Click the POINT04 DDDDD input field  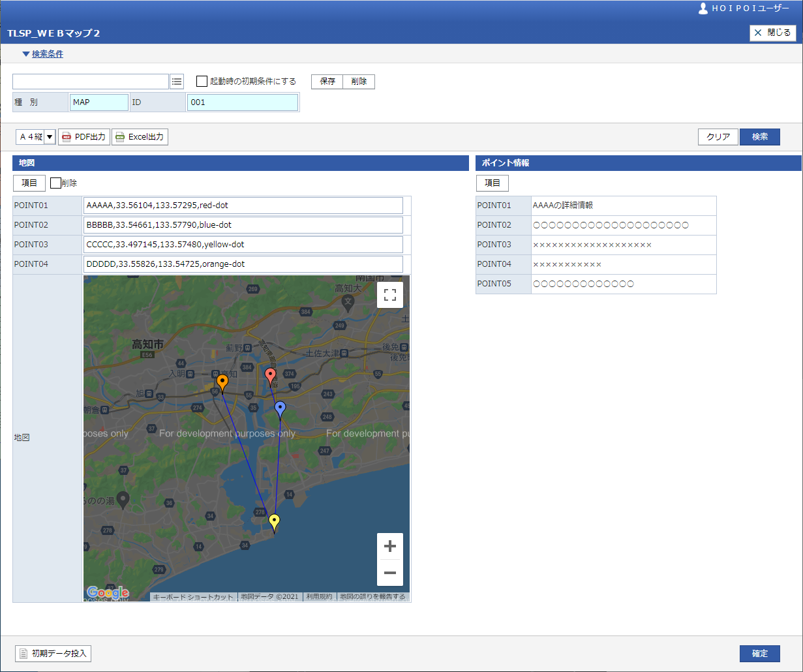tap(243, 264)
